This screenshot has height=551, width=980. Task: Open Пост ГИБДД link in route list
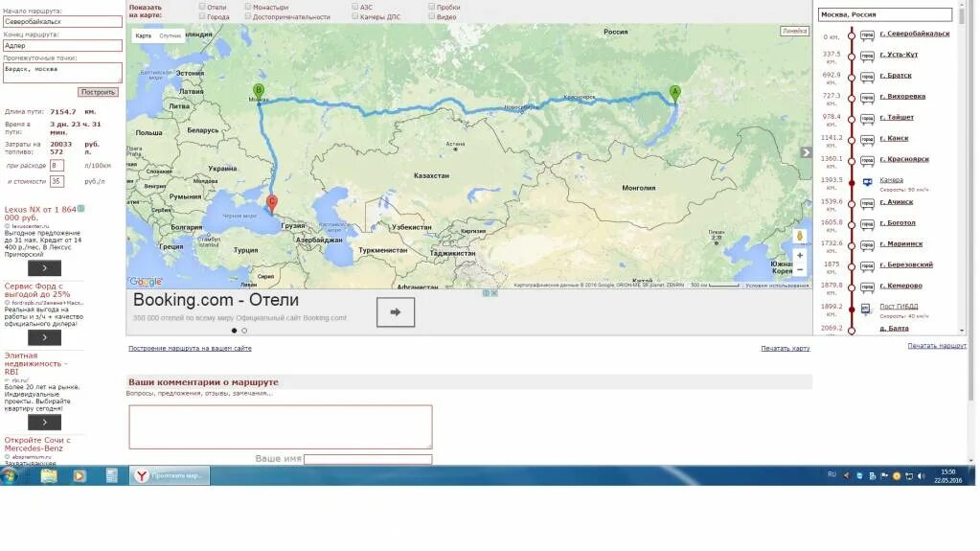click(899, 307)
